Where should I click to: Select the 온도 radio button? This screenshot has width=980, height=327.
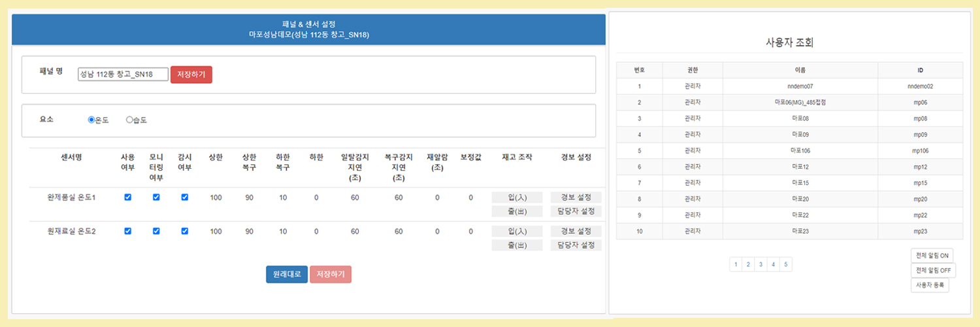(91, 120)
